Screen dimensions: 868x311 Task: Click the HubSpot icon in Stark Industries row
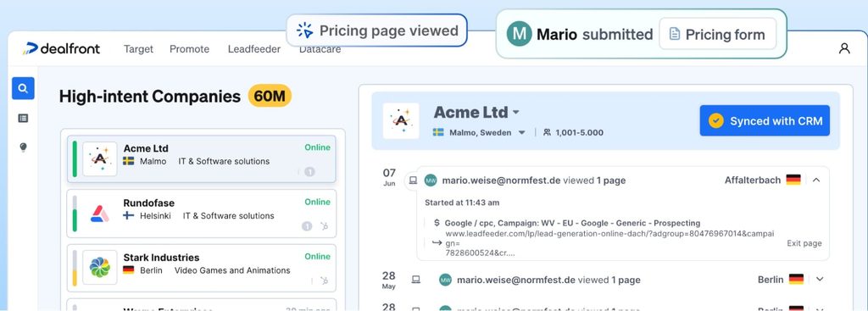point(324,280)
